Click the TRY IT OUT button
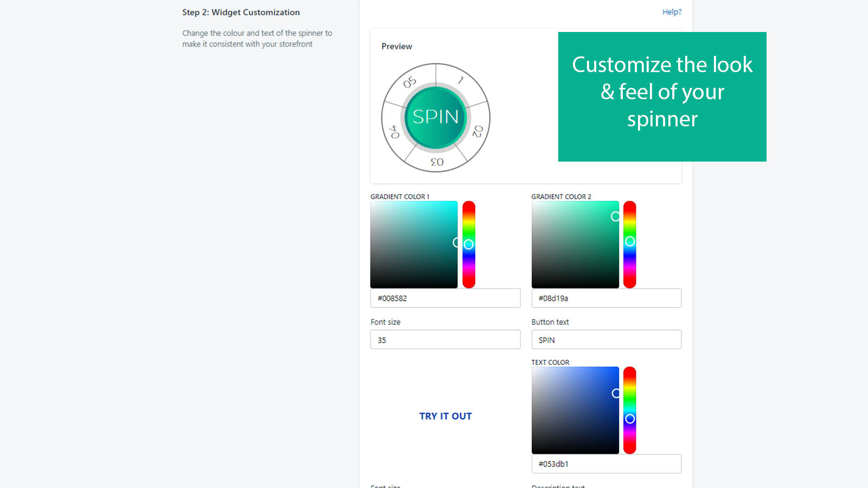 point(445,416)
